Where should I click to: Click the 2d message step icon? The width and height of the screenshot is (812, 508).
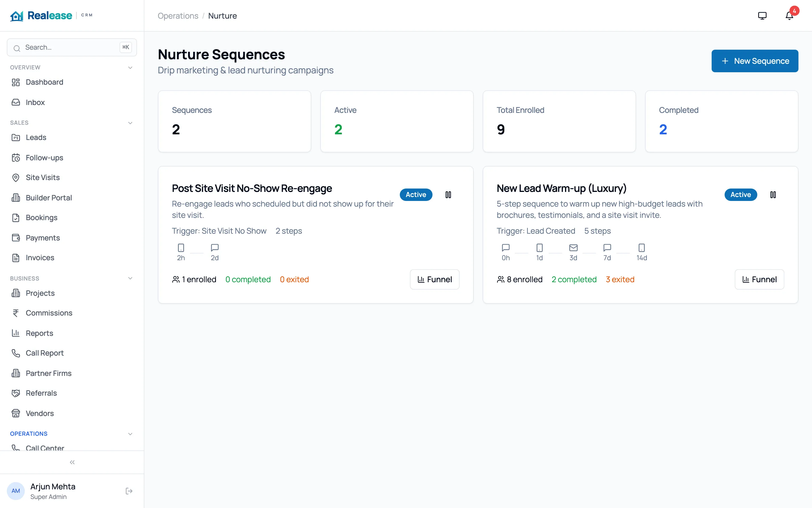[215, 248]
